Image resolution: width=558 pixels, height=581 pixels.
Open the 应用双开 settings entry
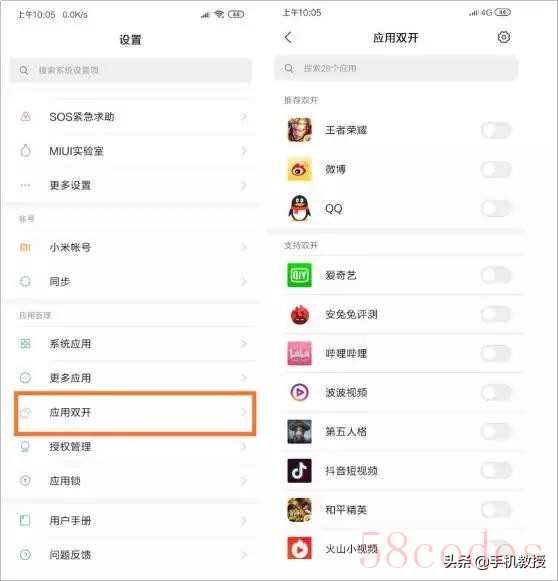[135, 412]
